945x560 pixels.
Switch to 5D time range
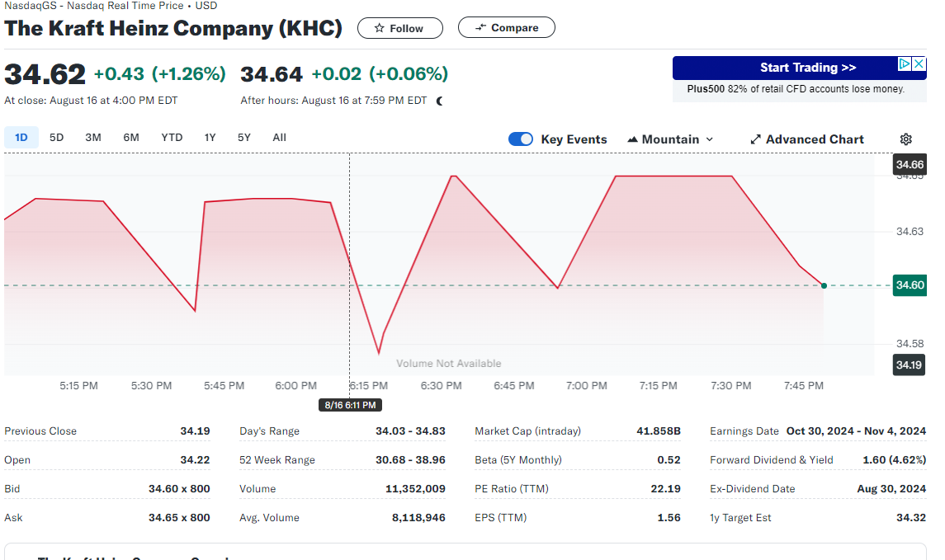tap(56, 138)
